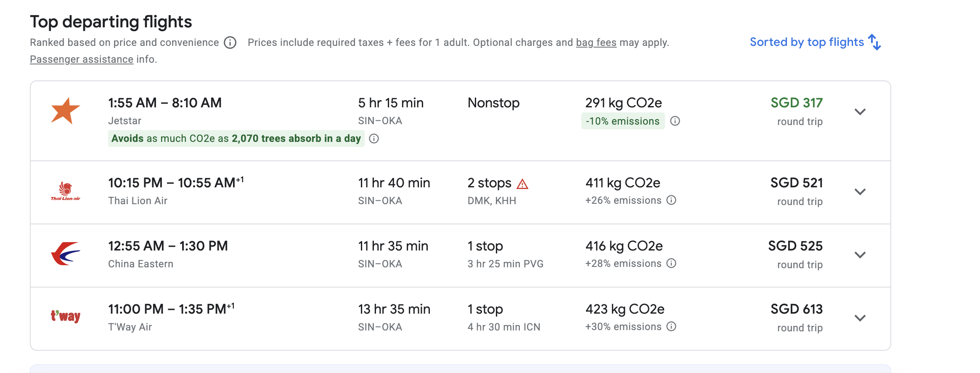The width and height of the screenshot is (980, 373).
Task: Click the 2 stops warning triangle icon
Action: pos(522,184)
